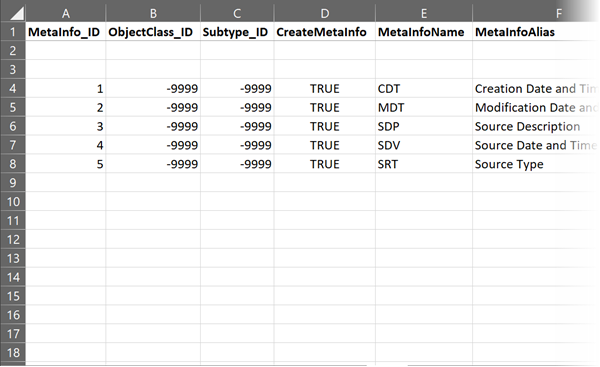
Task: Select the CDT cell
Action: click(x=424, y=88)
